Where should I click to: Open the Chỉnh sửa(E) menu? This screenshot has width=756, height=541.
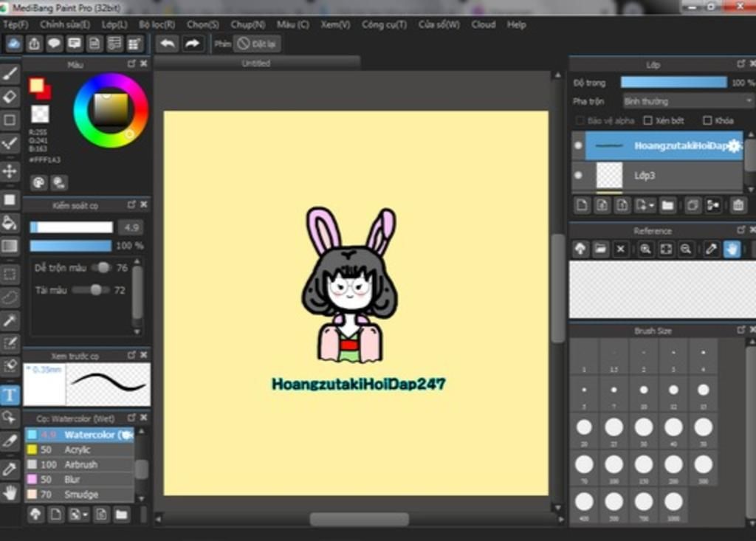coord(65,24)
